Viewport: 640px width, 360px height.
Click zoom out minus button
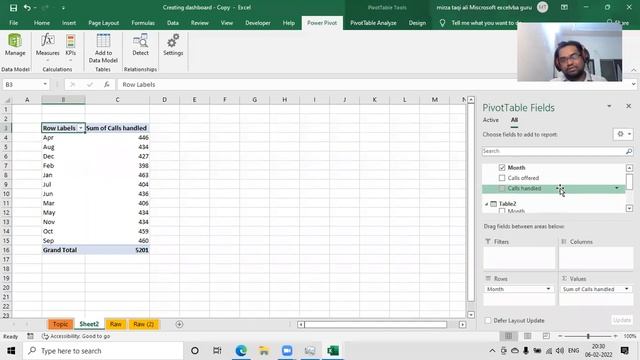click(x=560, y=336)
